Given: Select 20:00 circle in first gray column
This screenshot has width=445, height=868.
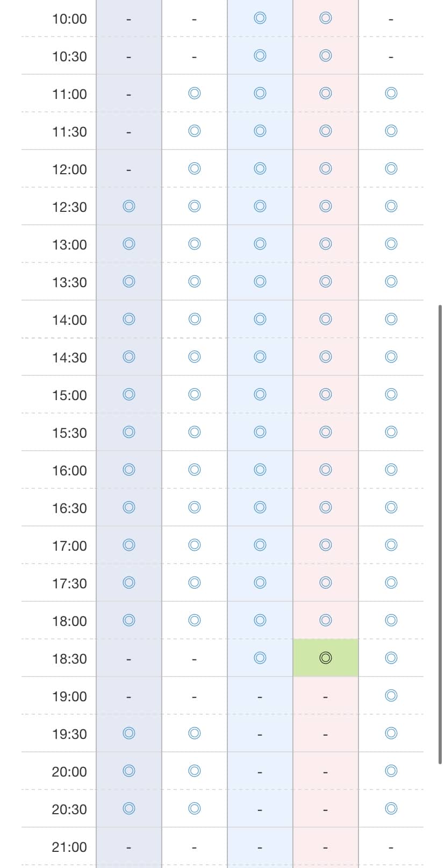Looking at the screenshot, I should point(129,771).
